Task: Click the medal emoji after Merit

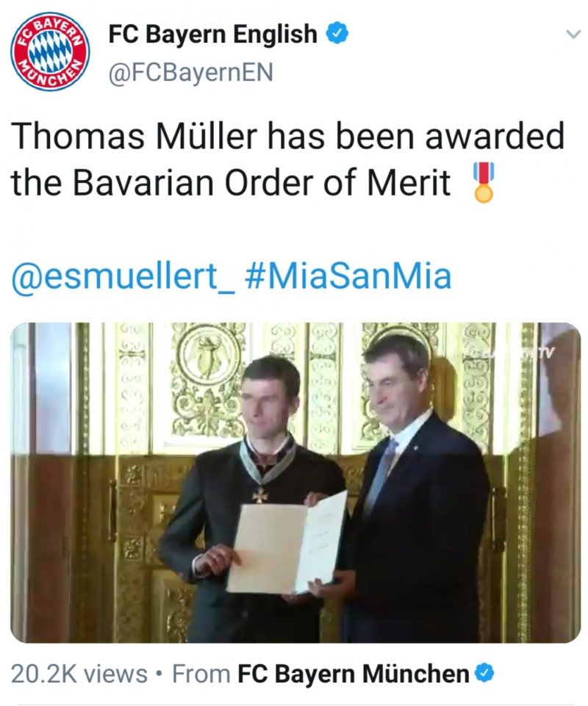Action: tap(483, 182)
